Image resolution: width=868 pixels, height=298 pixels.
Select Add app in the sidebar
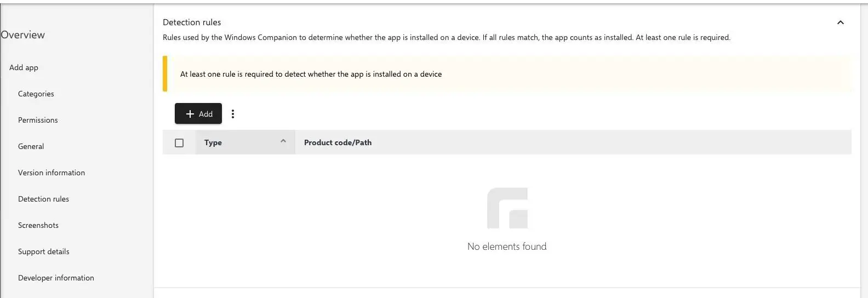24,68
